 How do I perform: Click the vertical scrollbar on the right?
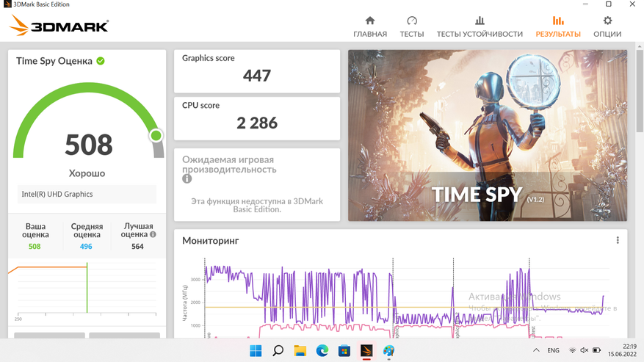point(640,90)
